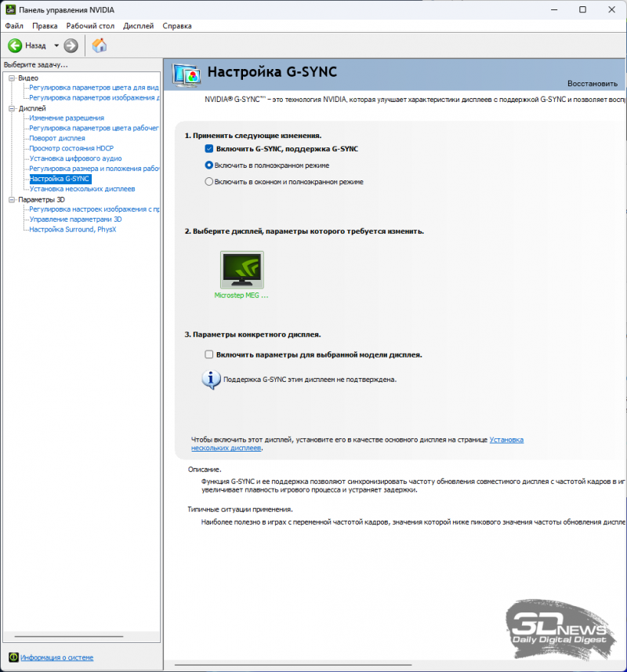
Task: Collapse the Дисплей tree node
Action: [12, 108]
